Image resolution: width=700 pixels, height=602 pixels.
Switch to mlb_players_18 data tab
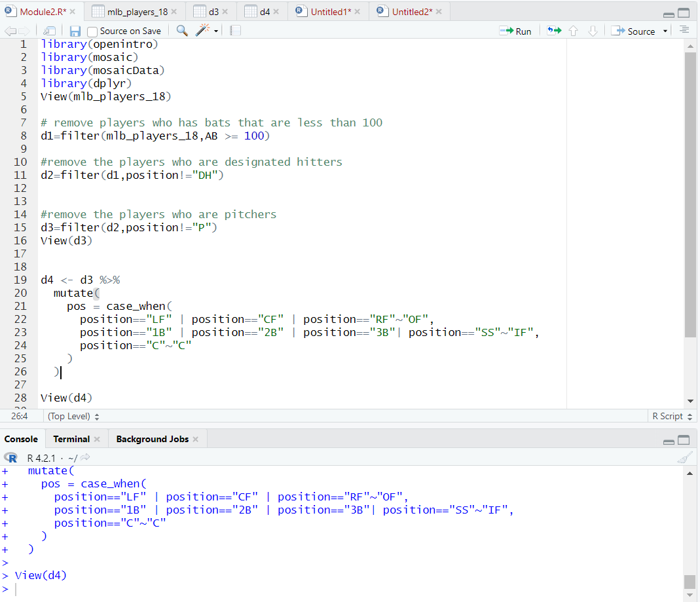[x=137, y=12]
